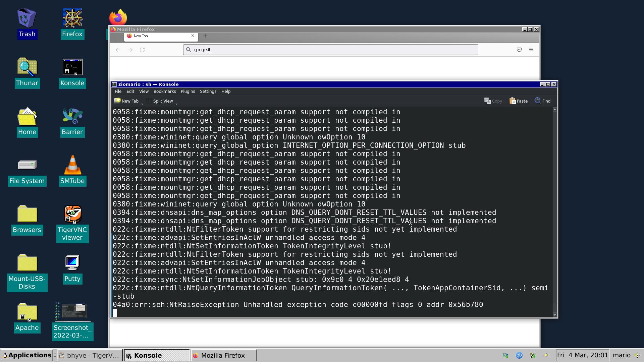Close the New Tab tab in Firefox
This screenshot has width=644, height=362.
click(193, 36)
